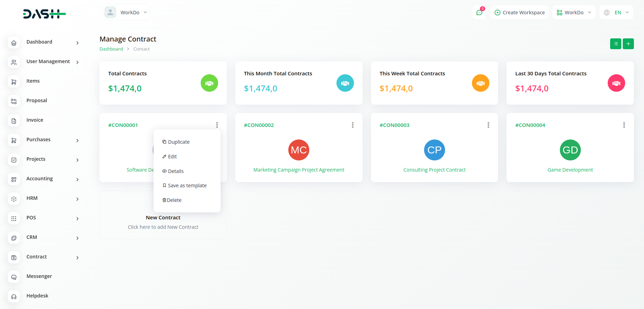The width and height of the screenshot is (644, 309).
Task: Open the WorkDo user profile dropdown
Action: [126, 13]
